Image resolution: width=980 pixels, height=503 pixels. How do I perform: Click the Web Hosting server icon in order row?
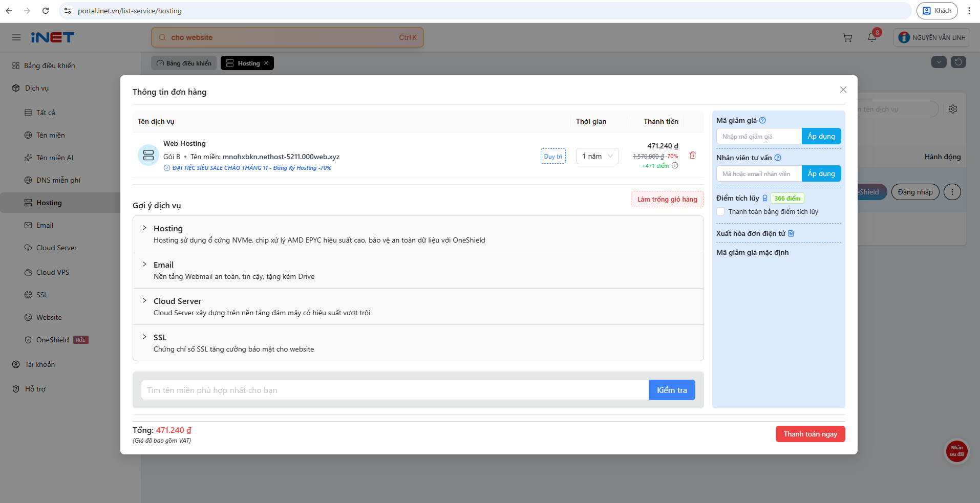coord(148,155)
